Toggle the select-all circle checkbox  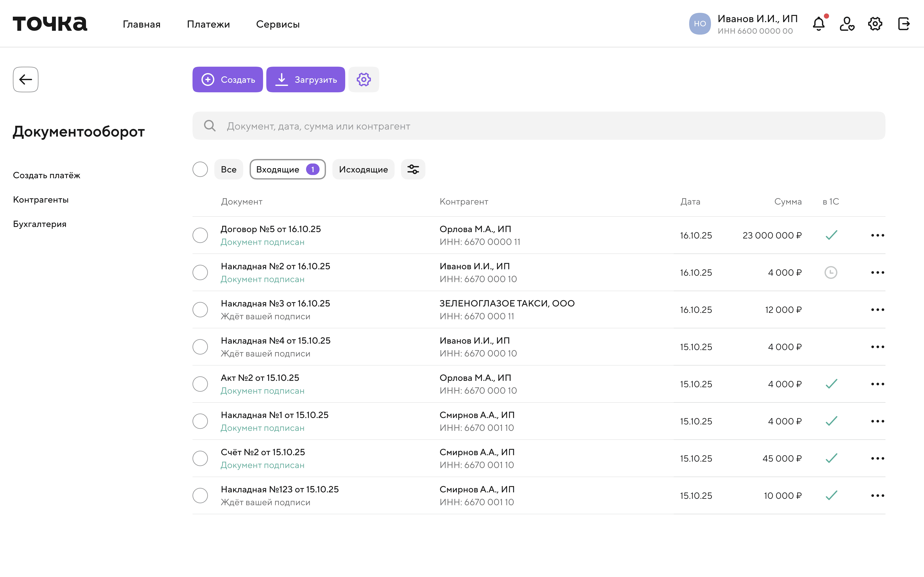point(200,169)
